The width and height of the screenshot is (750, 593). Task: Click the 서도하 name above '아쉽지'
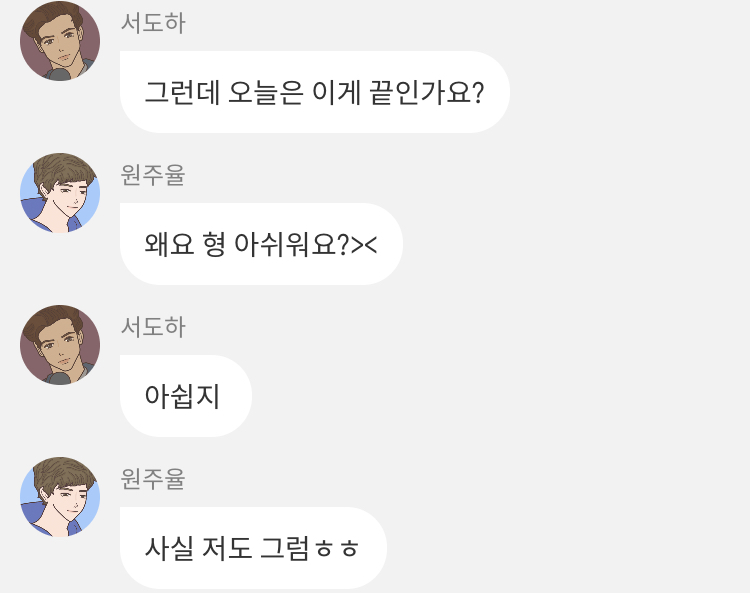pyautogui.click(x=153, y=327)
